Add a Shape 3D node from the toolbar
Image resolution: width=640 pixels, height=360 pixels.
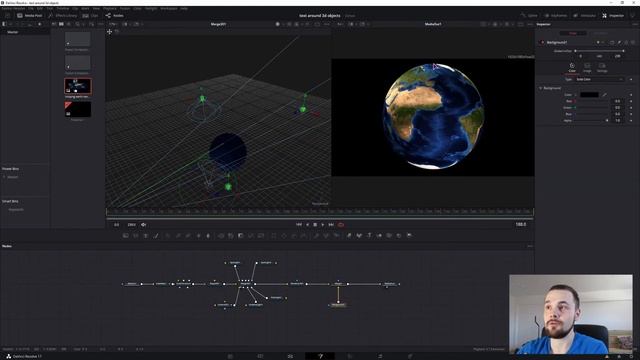pos(359,236)
